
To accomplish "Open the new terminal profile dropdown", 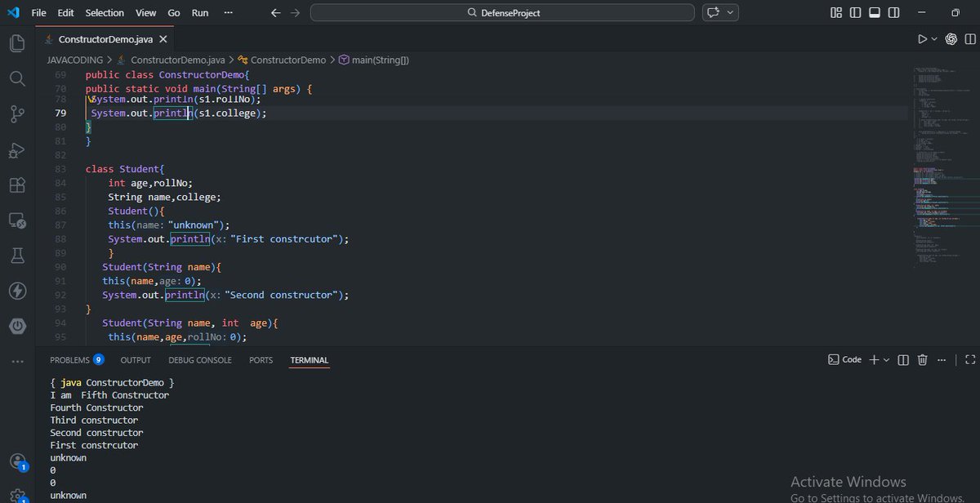I will click(x=886, y=360).
